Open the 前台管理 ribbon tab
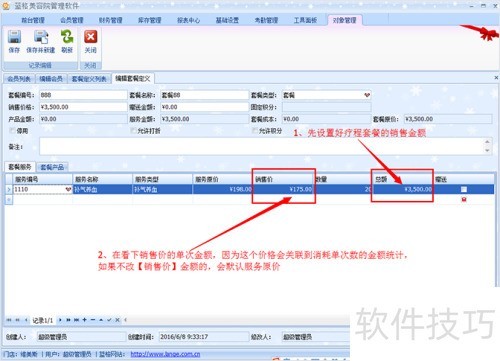 pos(33,20)
